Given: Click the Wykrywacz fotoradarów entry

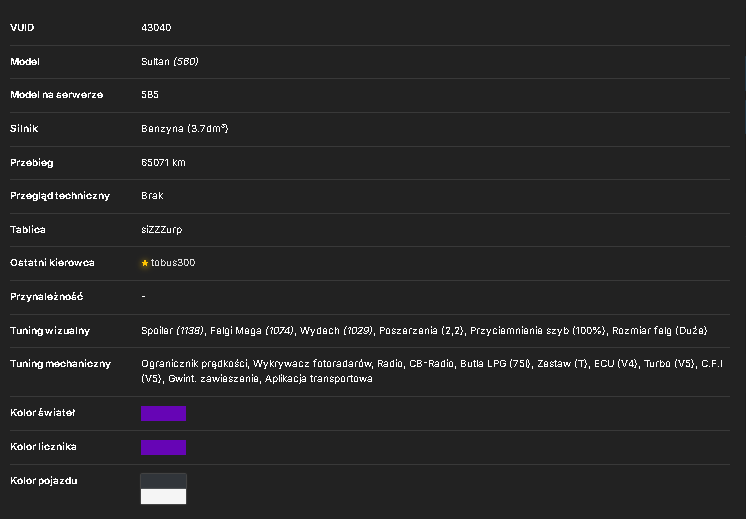Looking at the screenshot, I should tap(312, 363).
